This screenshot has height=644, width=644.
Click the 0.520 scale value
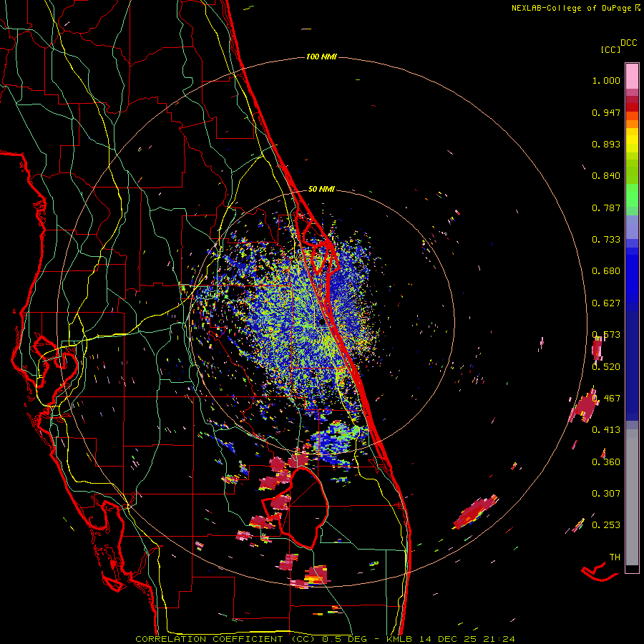point(606,367)
